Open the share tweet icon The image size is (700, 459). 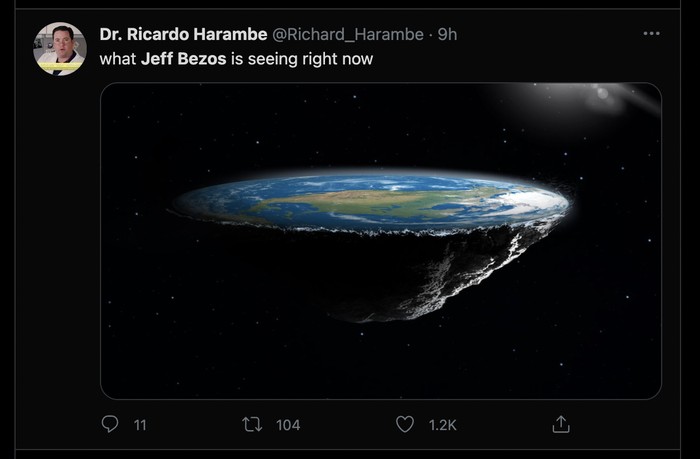560,425
